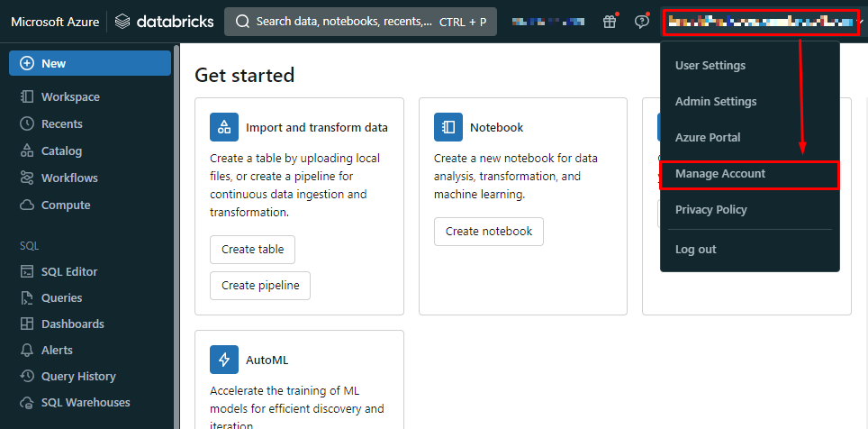
Task: Open Admin Settings from dropdown menu
Action: click(716, 102)
